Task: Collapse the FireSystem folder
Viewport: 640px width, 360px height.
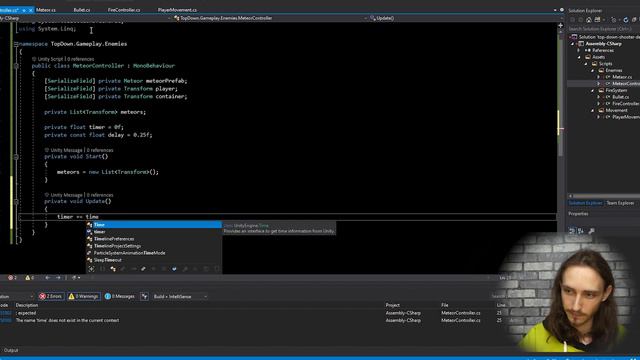Action: [593, 90]
